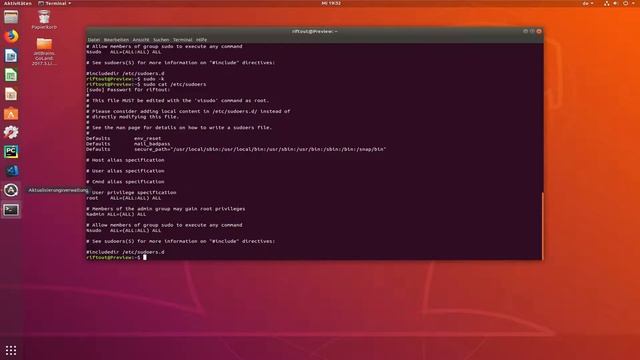The width and height of the screenshot is (640, 360).
Task: Click the '[sudo] Passwort' prompt line
Action: click(128, 90)
